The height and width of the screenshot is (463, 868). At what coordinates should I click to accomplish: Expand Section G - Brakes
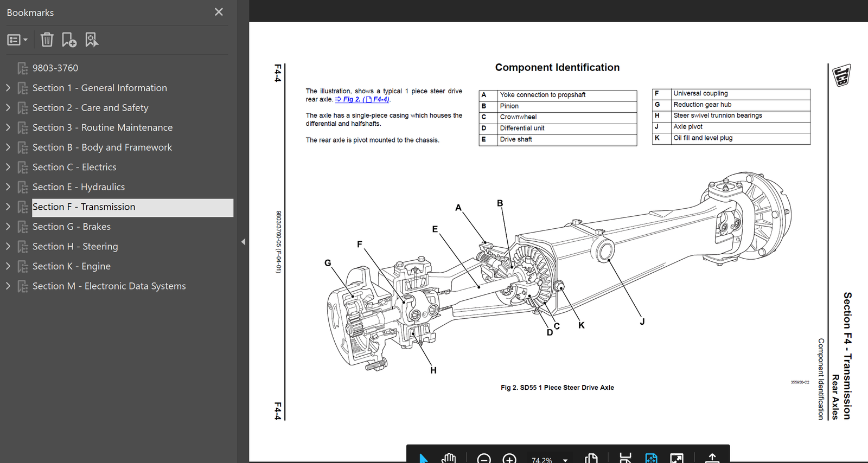pyautogui.click(x=8, y=226)
